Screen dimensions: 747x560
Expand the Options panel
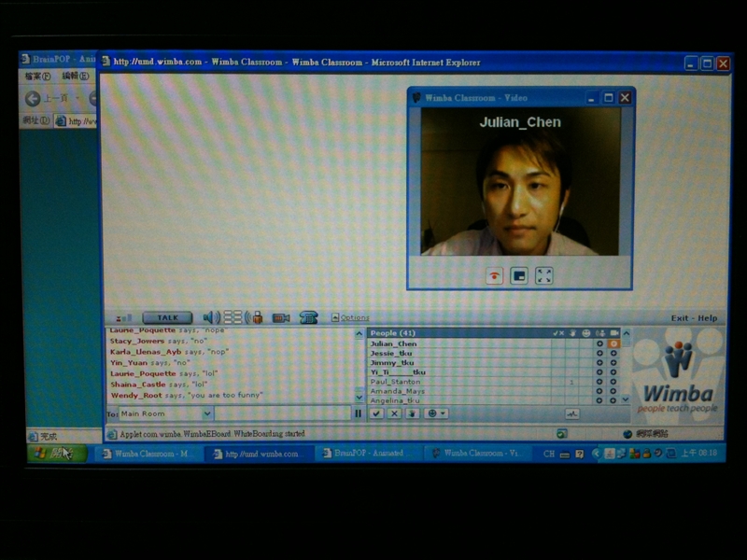click(x=354, y=318)
